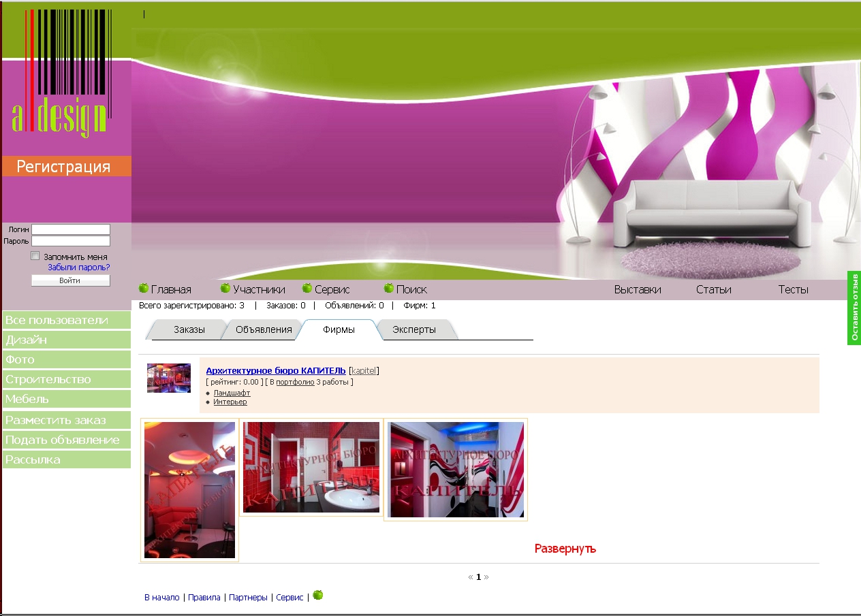This screenshot has width=861, height=616.
Task: Click the green apple icon beside Главная
Action: click(144, 288)
